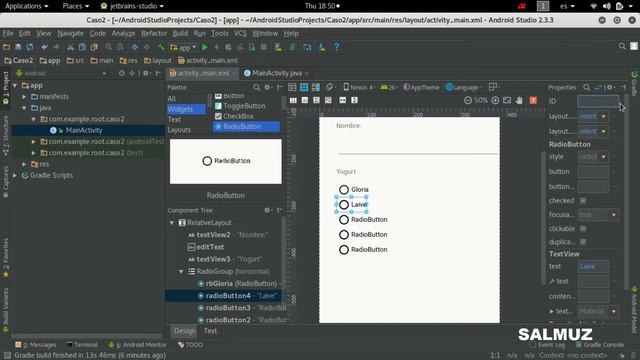Viewport: 640px width, 360px height.
Task: Click the Make Project hammer icon
Action: [x=161, y=47]
